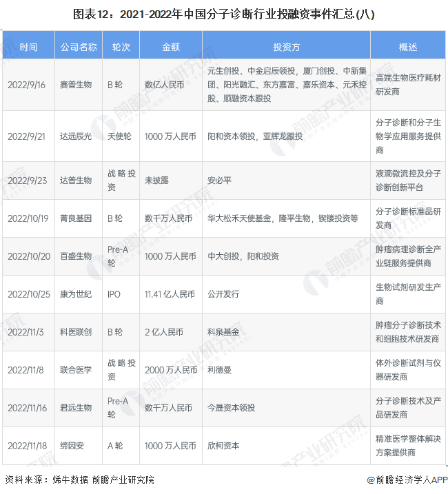
Task: Click the 公司名称 column header
Action: coord(79,47)
